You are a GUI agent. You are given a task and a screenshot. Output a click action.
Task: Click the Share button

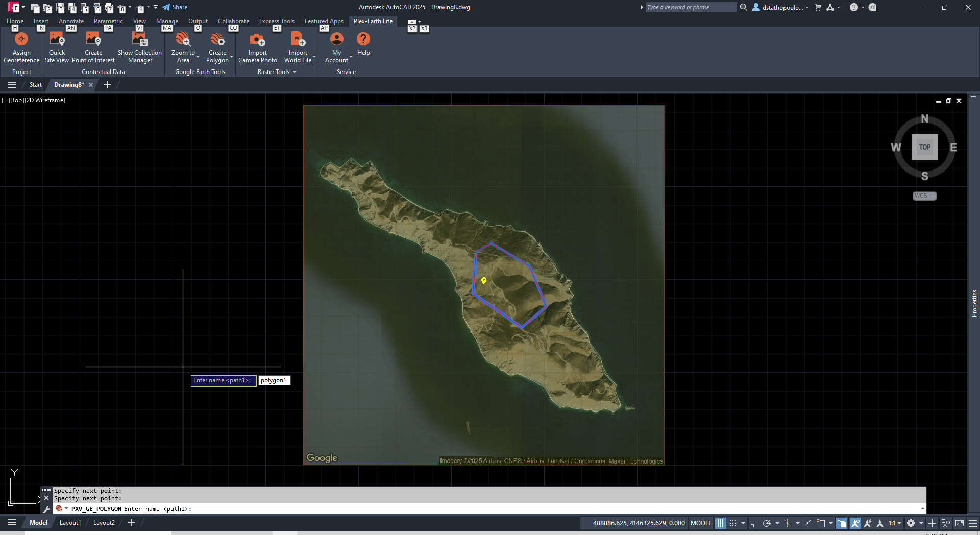point(175,7)
